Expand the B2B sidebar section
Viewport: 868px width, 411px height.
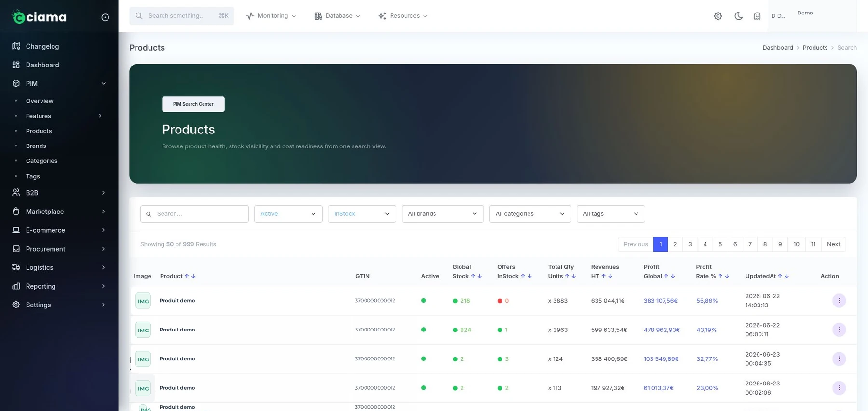(x=59, y=193)
